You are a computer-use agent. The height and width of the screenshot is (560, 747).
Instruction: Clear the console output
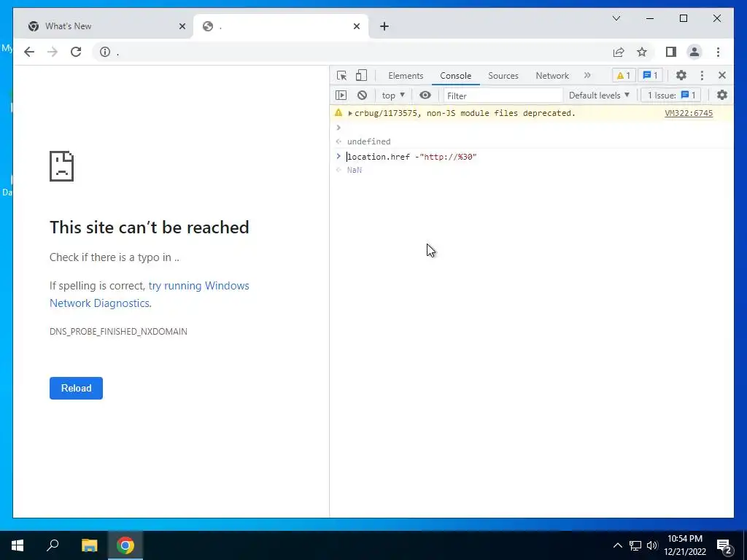[362, 96]
